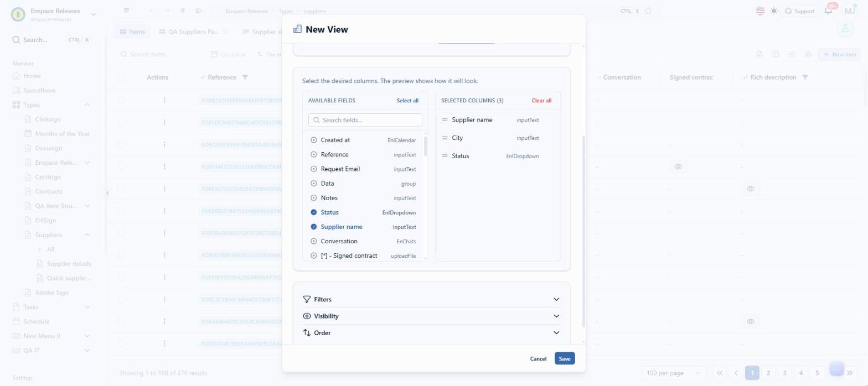Viewport: 868px width, 386px height.
Task: Grab the City column drag handle
Action: click(x=445, y=138)
